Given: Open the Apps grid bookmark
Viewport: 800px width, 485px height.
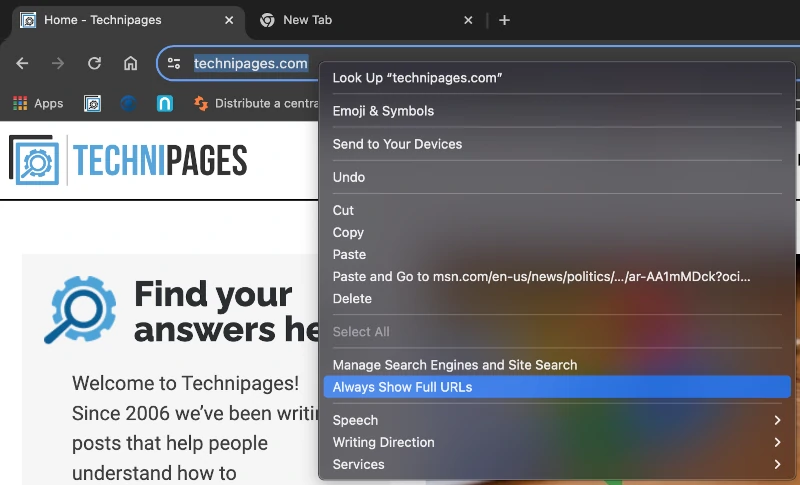Looking at the screenshot, I should [x=38, y=104].
